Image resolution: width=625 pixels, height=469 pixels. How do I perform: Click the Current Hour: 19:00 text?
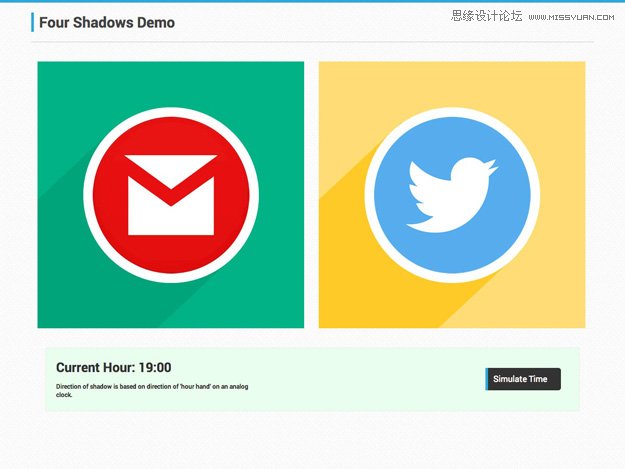(114, 367)
